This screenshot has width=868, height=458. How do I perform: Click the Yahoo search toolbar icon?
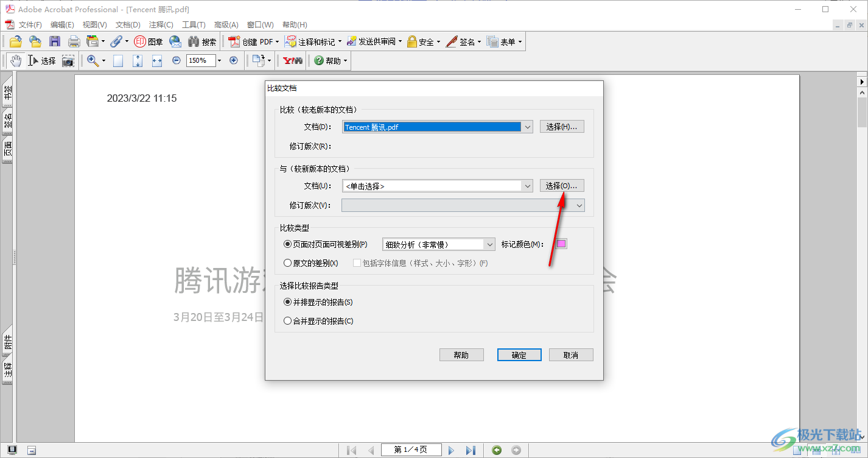pos(293,60)
